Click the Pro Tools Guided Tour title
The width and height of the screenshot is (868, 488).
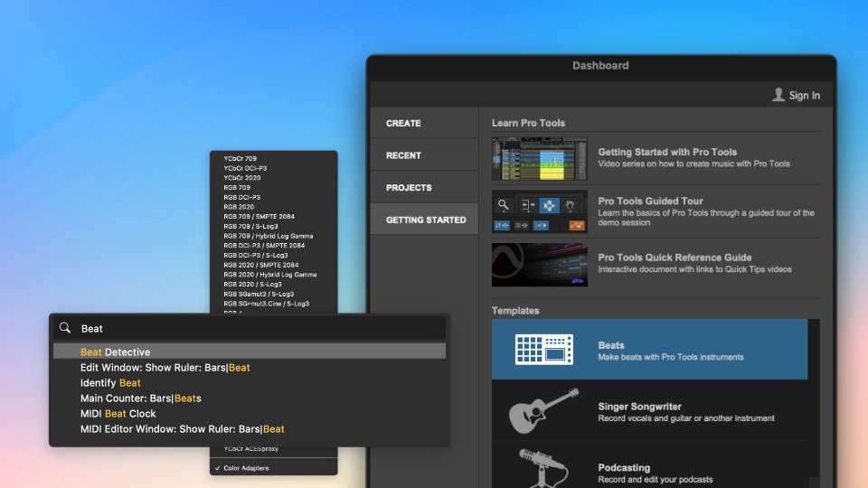pos(650,201)
